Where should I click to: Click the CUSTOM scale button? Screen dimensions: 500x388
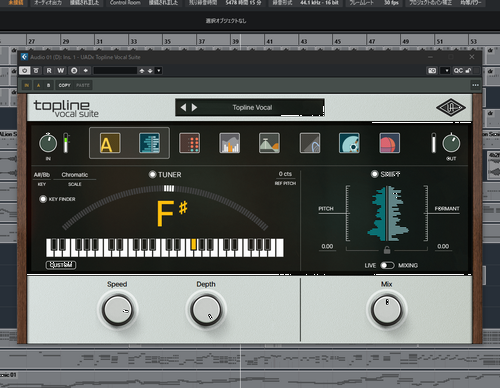(61, 265)
